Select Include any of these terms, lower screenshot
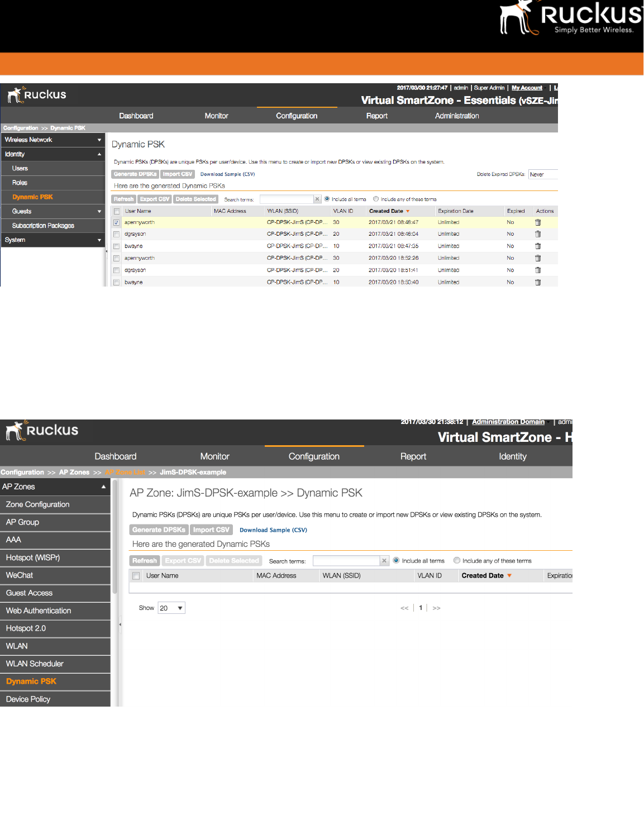Screen dimensions: 644x820 457,560
